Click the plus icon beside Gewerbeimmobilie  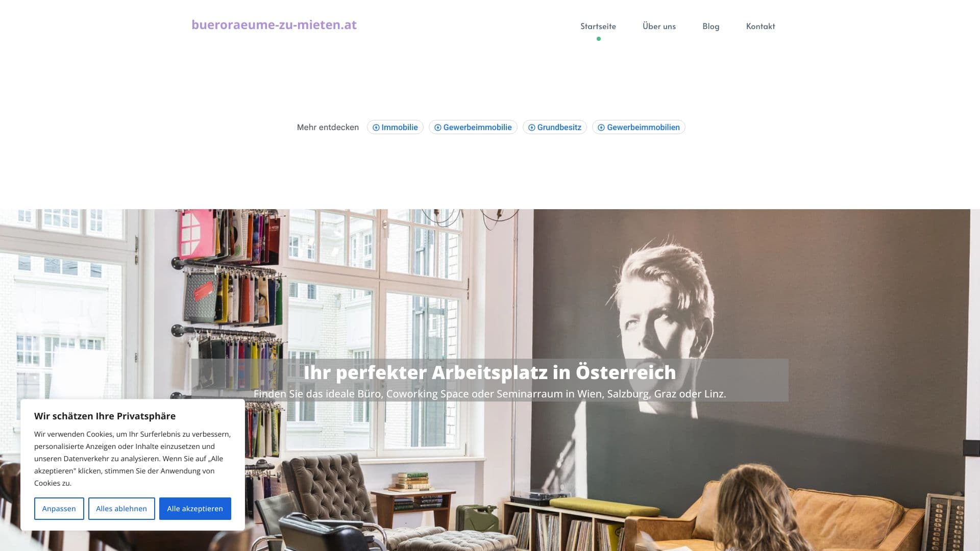[437, 128]
